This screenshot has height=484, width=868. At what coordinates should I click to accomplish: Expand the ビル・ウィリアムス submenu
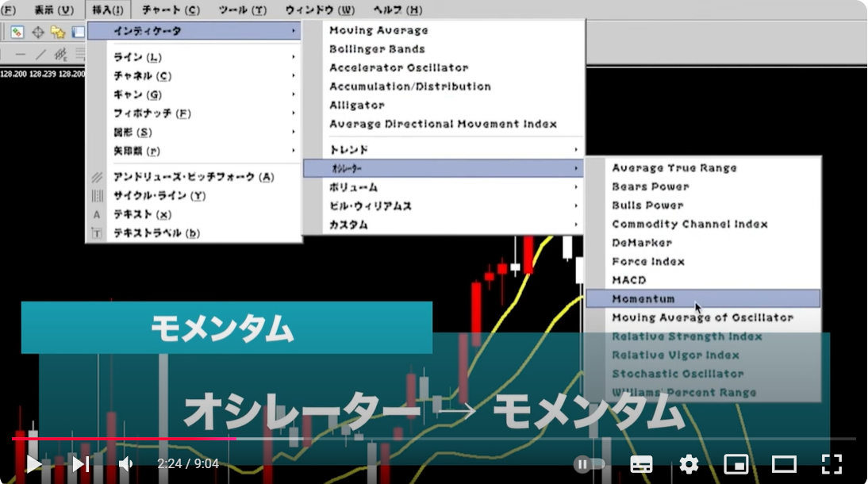point(444,206)
